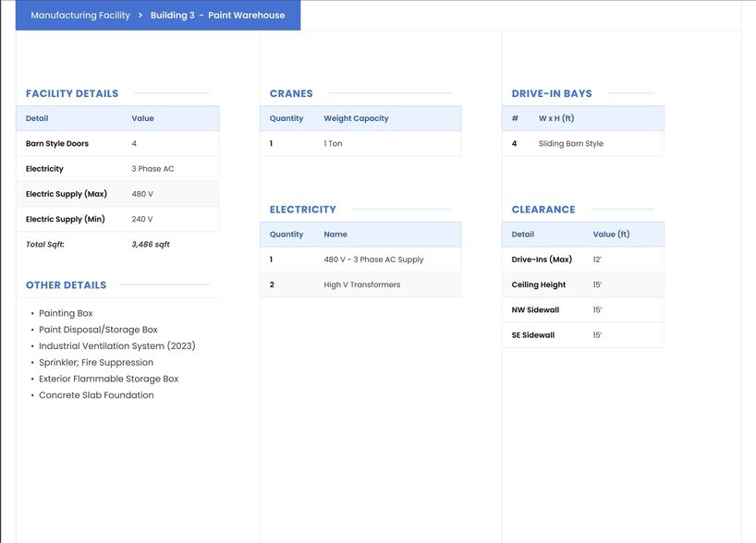Screen dimensions: 756x543
Task: Click the 3,486 sqft total value
Action: coord(151,245)
